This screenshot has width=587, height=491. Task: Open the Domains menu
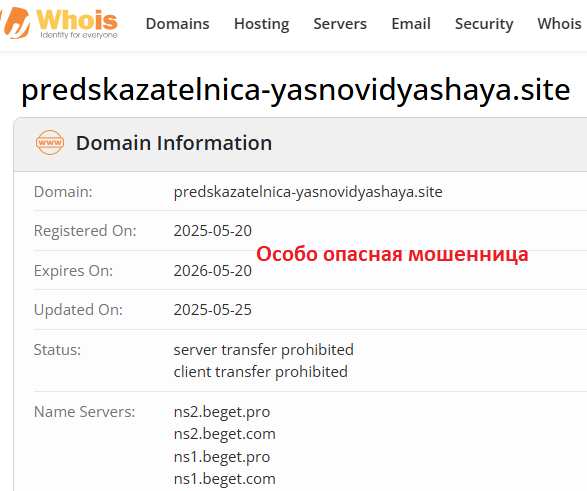pyautogui.click(x=177, y=24)
